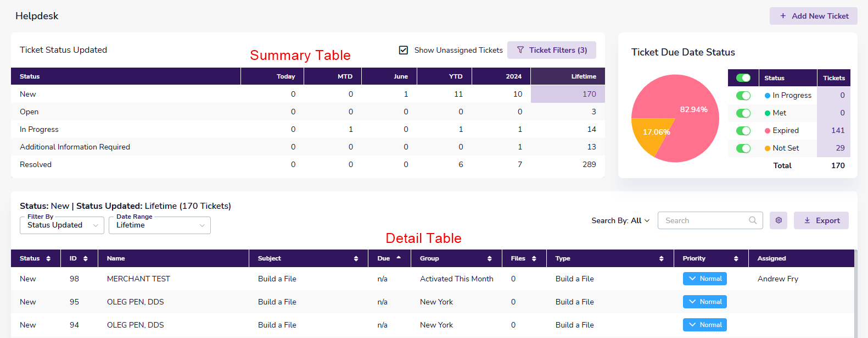Sort by Subject column sort icon

pyautogui.click(x=356, y=258)
